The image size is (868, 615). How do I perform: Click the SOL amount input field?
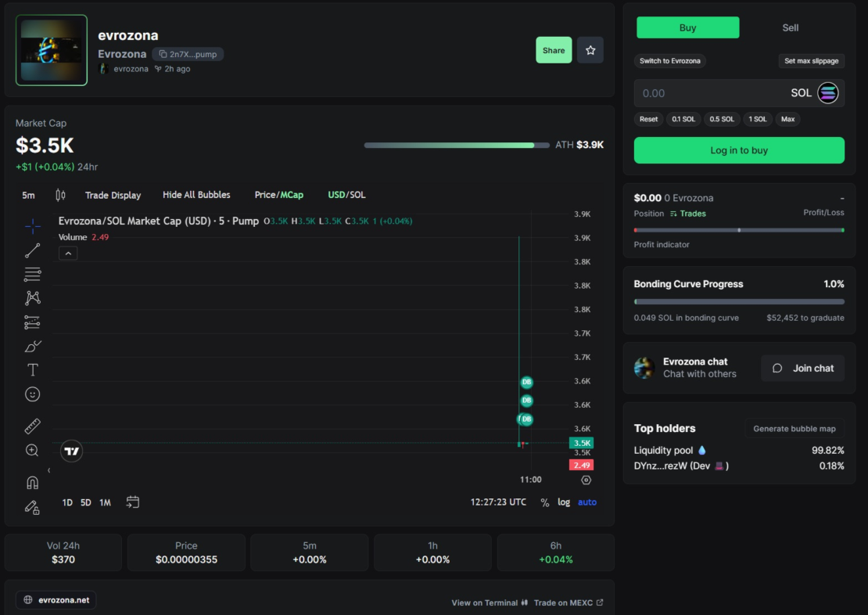coord(712,93)
